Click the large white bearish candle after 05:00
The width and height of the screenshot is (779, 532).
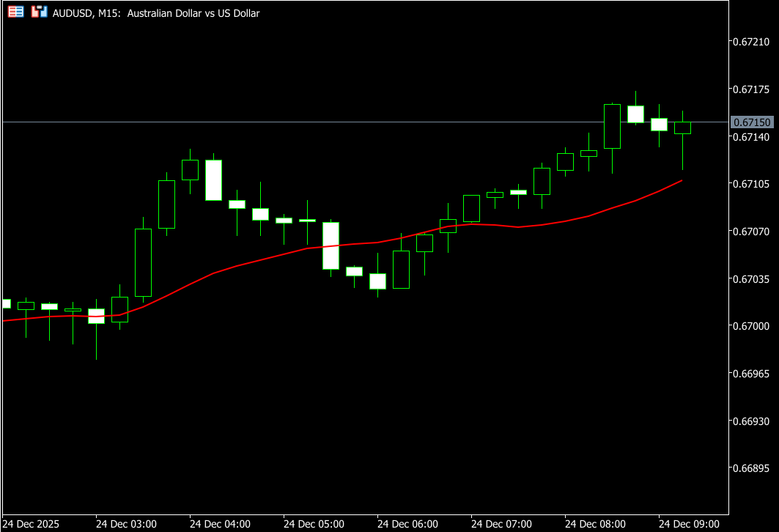tap(331, 245)
